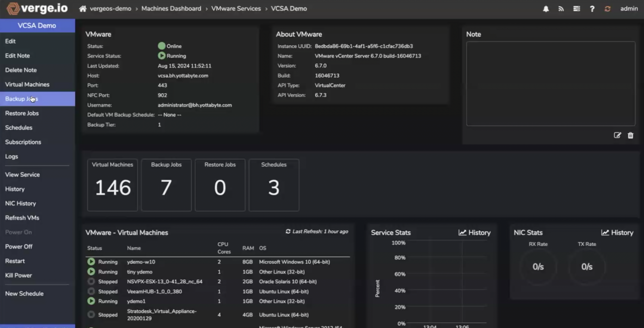Select Refresh VMs in sidebar
This screenshot has height=328, width=644.
(x=37, y=218)
